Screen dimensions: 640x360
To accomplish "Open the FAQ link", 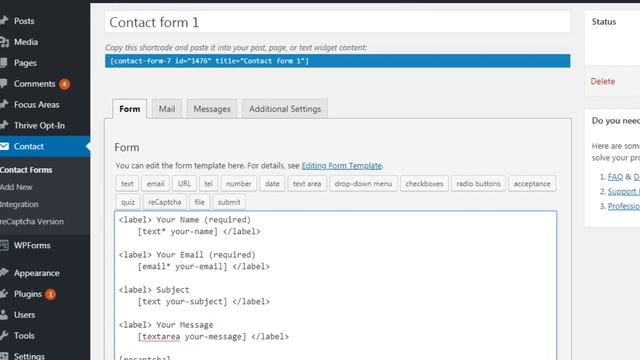I will [615, 177].
